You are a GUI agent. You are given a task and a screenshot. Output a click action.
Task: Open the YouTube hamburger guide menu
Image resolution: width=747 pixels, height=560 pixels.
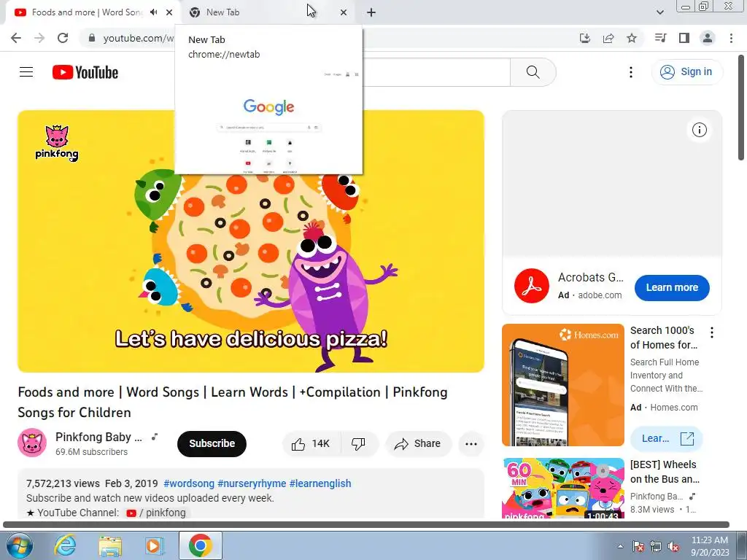pyautogui.click(x=26, y=72)
